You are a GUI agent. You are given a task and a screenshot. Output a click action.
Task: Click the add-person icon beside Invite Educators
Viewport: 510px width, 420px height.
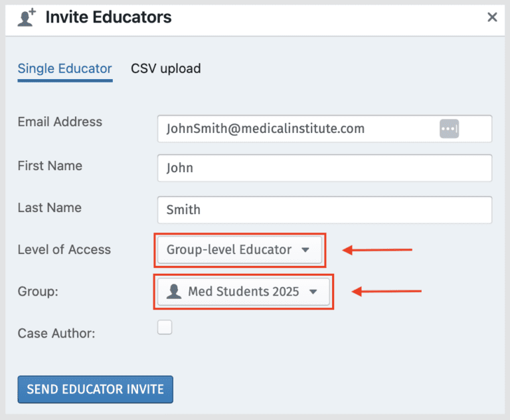pos(27,18)
